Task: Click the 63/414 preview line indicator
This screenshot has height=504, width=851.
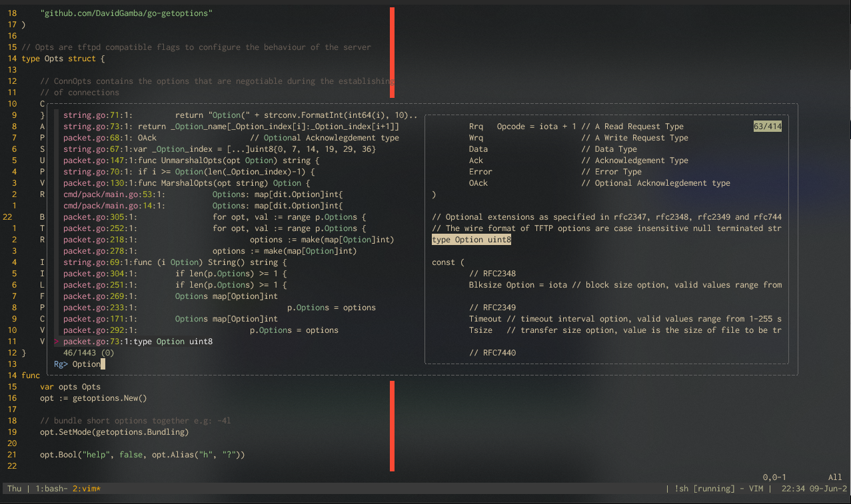Action: click(768, 126)
